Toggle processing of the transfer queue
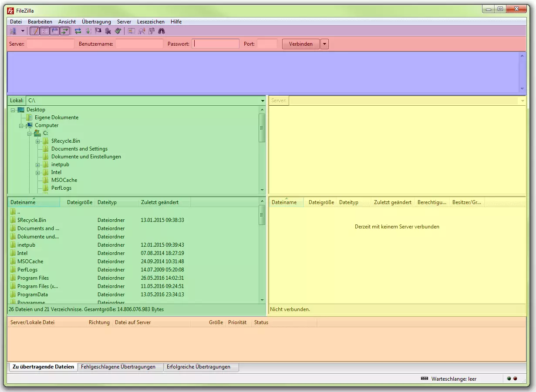This screenshot has height=392, width=536. tap(88, 31)
